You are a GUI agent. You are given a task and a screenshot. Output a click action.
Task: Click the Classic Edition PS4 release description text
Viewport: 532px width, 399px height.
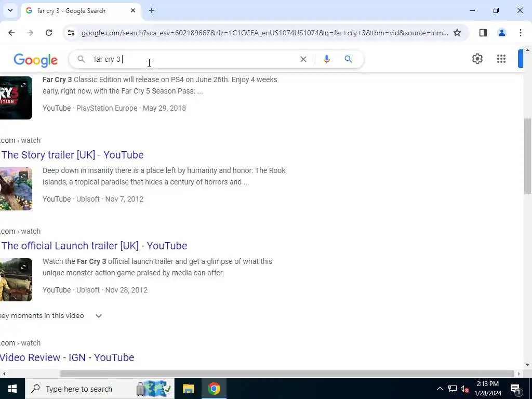click(x=160, y=85)
